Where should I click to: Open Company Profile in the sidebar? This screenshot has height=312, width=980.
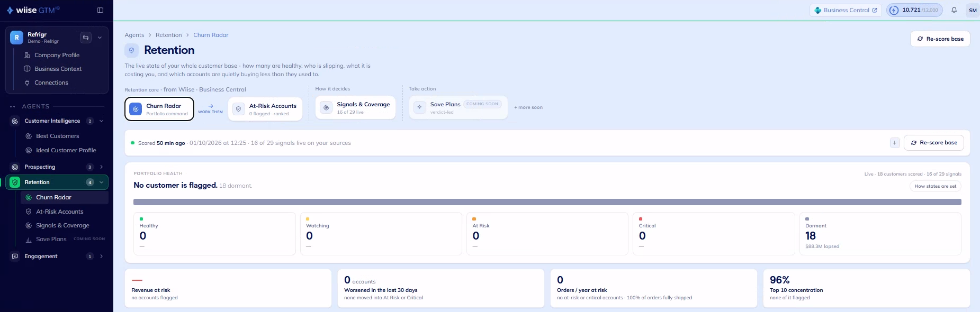[x=57, y=55]
